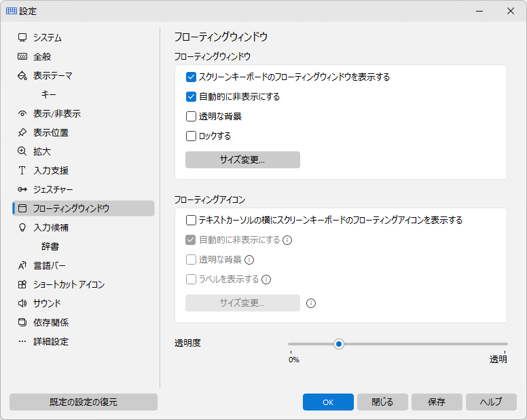Click info icon next to 自動的に非表示にする

pos(287,240)
